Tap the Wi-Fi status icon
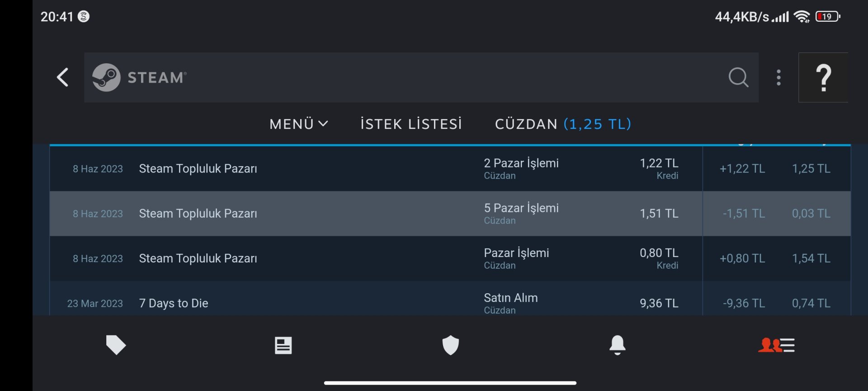The height and width of the screenshot is (391, 868). pyautogui.click(x=802, y=17)
